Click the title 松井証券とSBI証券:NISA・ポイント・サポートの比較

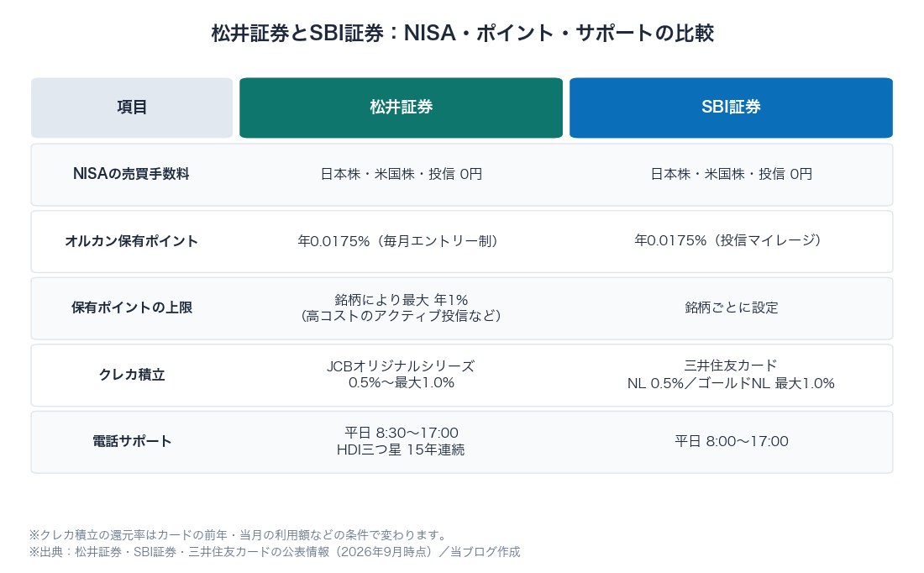tap(463, 33)
